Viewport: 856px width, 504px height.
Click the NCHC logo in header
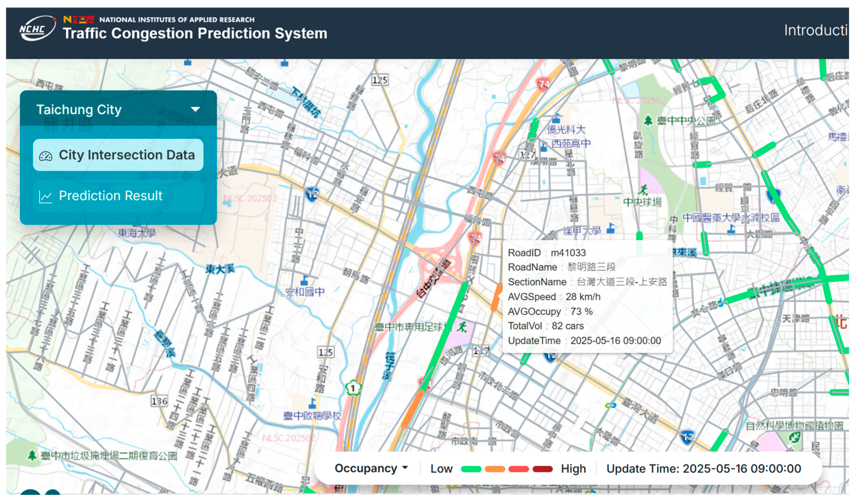click(x=37, y=29)
